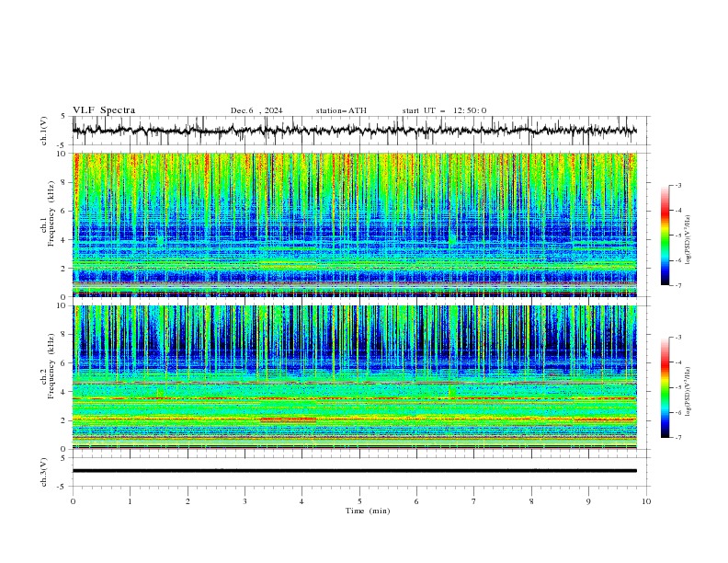This screenshot has width=728, height=563.
Task: Click the time axis tick label 9
Action: tap(588, 501)
